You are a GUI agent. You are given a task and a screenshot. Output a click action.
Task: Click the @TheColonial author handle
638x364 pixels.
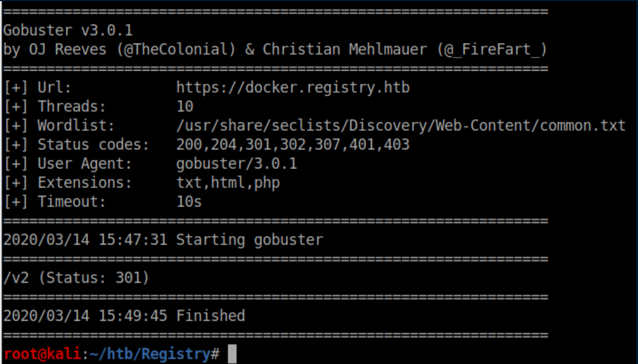click(177, 49)
